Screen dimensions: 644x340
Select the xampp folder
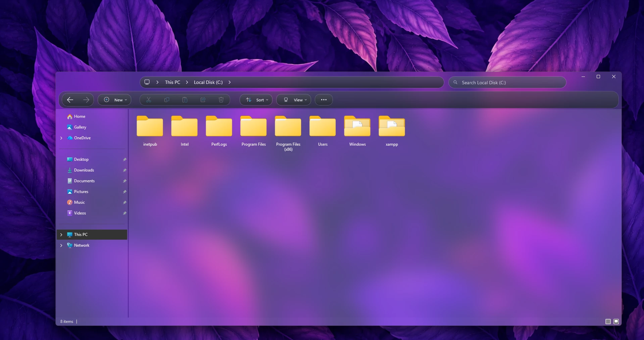[392, 131]
